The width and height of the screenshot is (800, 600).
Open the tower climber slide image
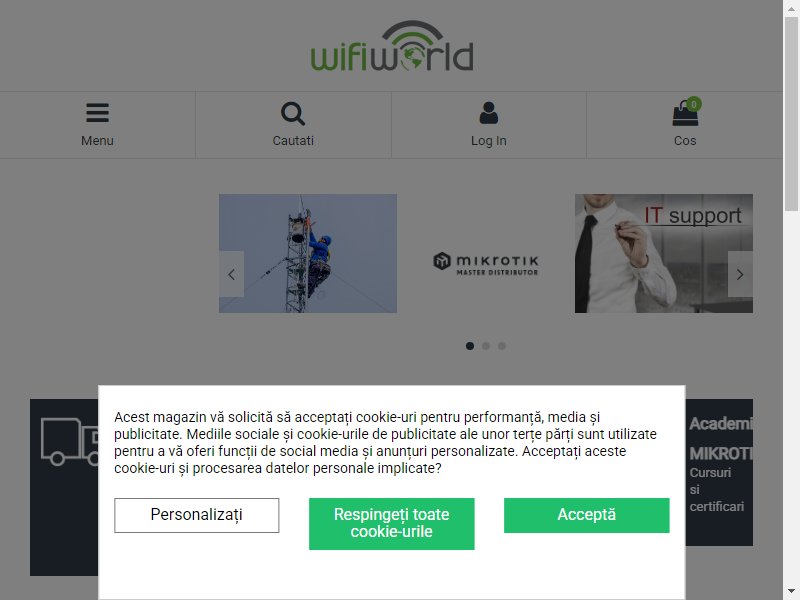point(308,254)
